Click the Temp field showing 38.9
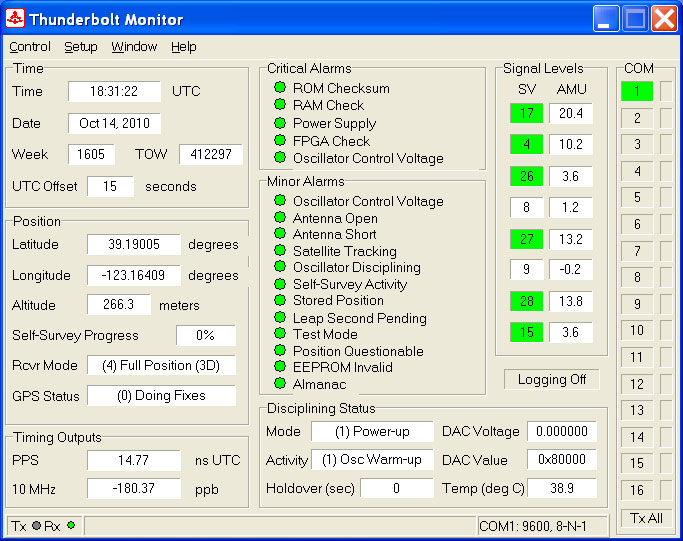The width and height of the screenshot is (683, 541). pyautogui.click(x=562, y=488)
